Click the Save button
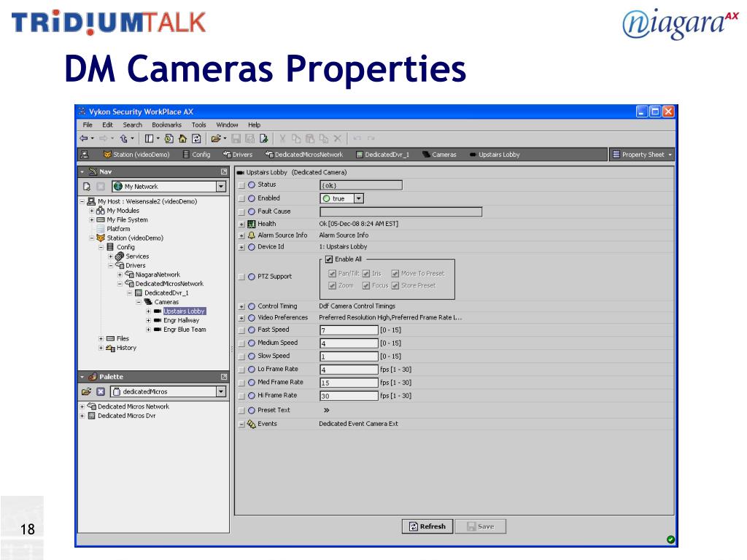Image resolution: width=747 pixels, height=560 pixels. click(x=480, y=526)
